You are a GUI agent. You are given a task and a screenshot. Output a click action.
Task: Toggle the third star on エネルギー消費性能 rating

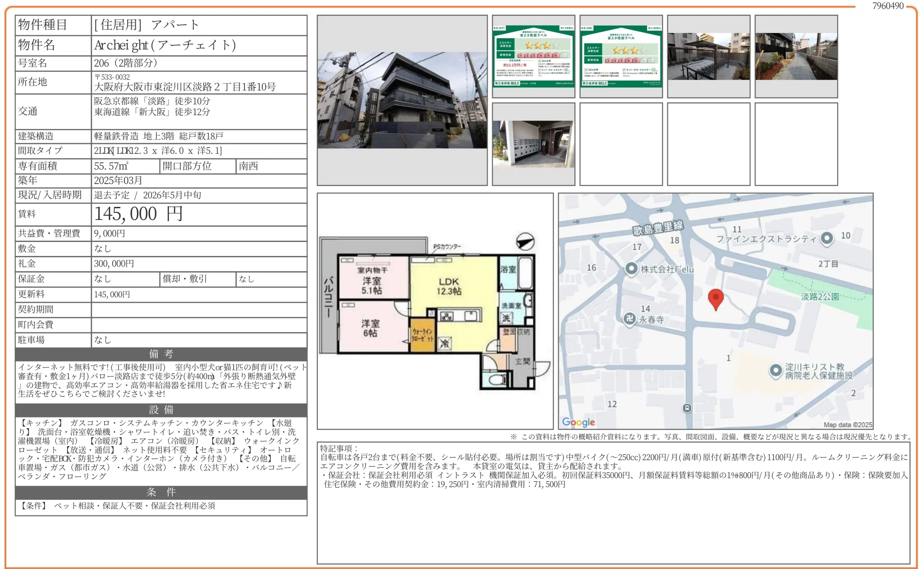[x=546, y=46]
